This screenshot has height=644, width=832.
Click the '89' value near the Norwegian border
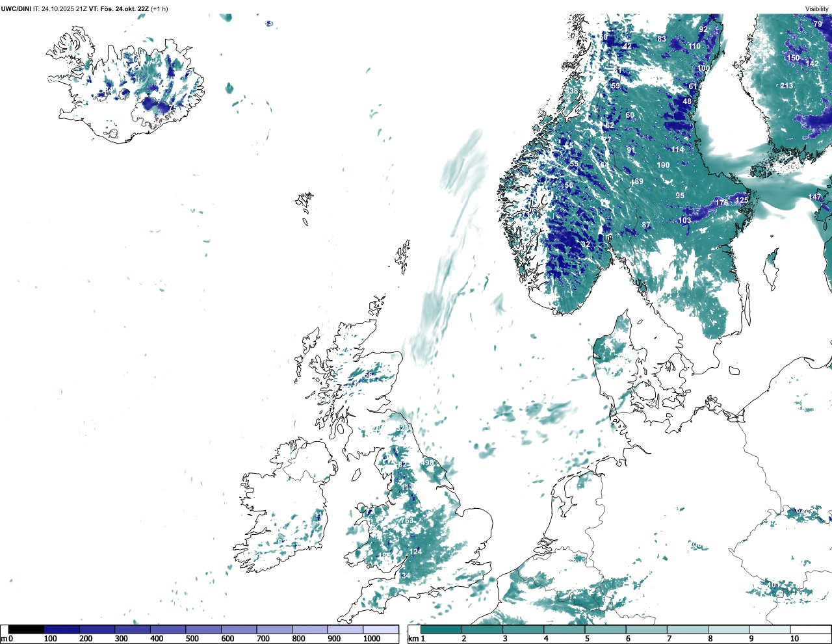pos(638,181)
